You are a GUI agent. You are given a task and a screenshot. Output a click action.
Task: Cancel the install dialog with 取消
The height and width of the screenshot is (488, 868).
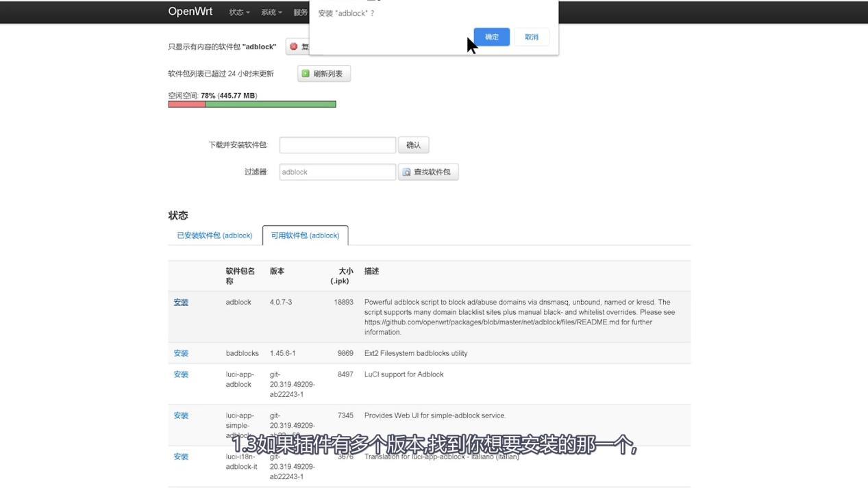(531, 36)
